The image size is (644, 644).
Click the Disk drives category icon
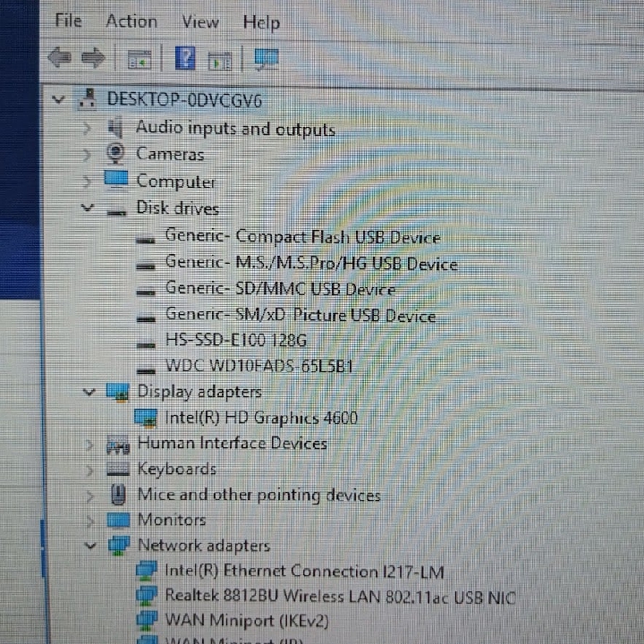116,212
